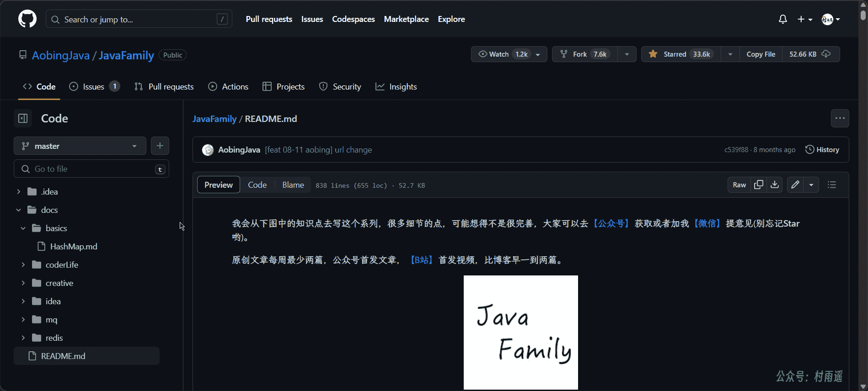The width and height of the screenshot is (868, 391).
Task: Edit file pencil icon
Action: point(796,185)
